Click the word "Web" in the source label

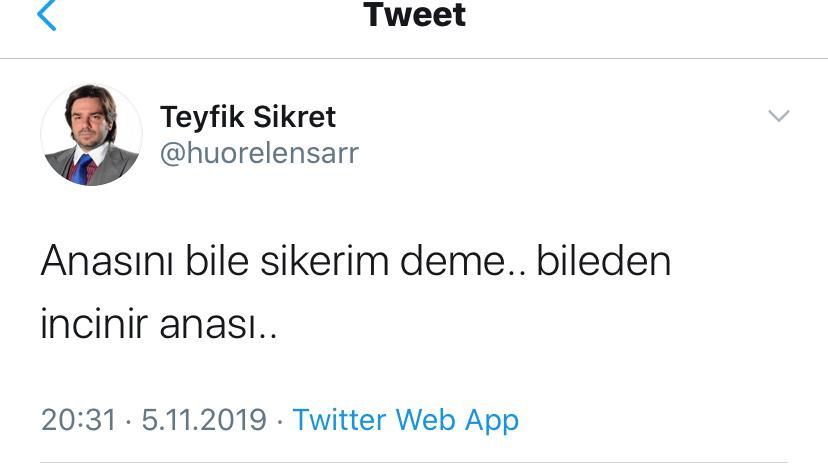coord(425,420)
